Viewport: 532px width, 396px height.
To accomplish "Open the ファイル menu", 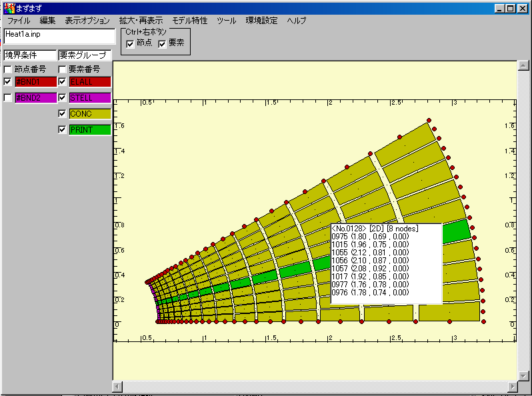I will click(x=19, y=21).
